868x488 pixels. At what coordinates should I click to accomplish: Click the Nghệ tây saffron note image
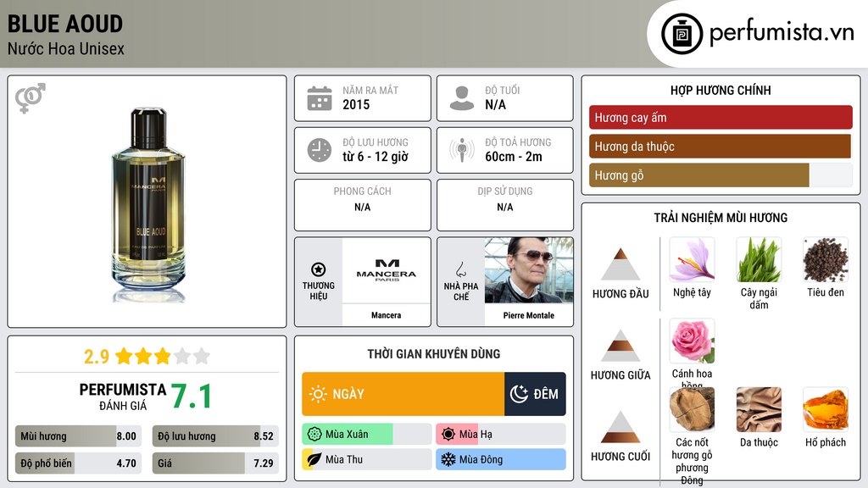coord(692,259)
